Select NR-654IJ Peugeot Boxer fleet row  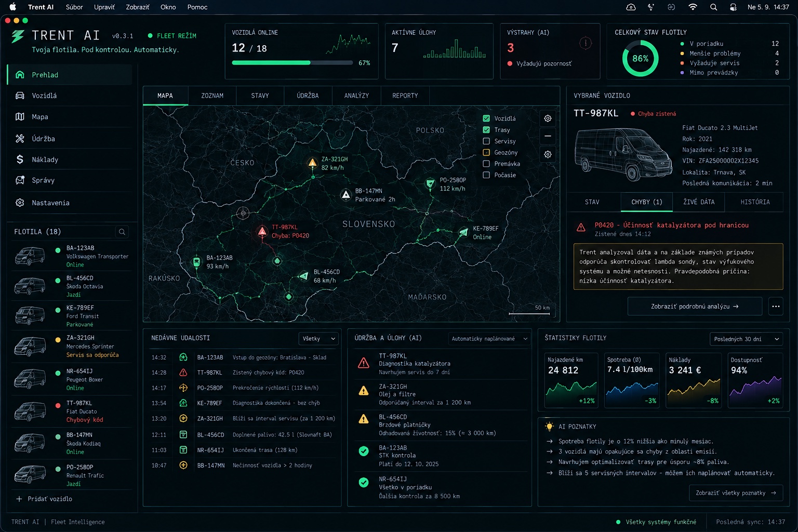click(x=71, y=379)
